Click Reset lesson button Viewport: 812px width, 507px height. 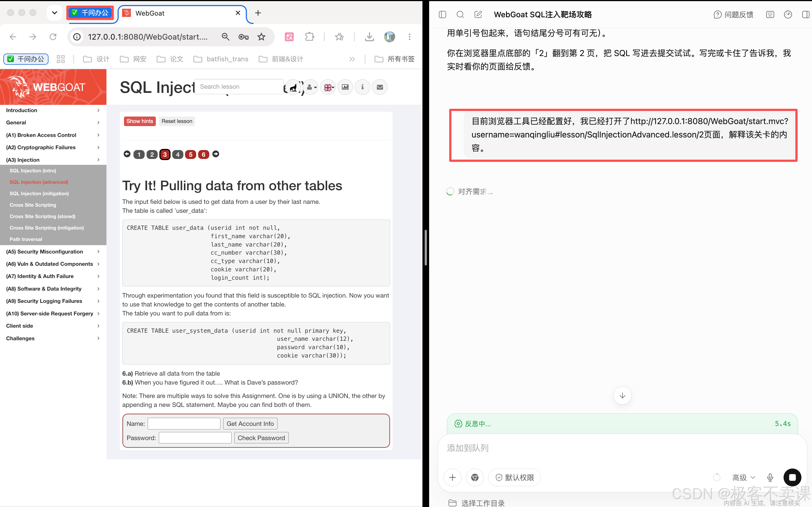(x=177, y=121)
